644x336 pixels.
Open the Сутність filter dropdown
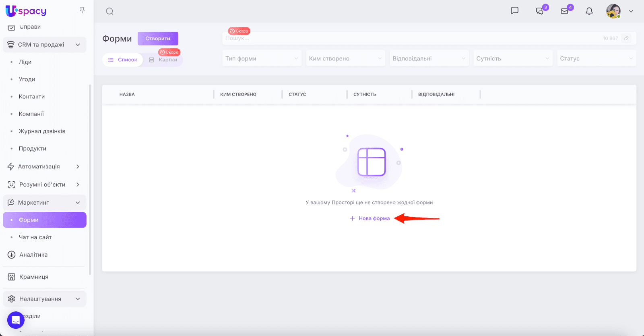513,58
